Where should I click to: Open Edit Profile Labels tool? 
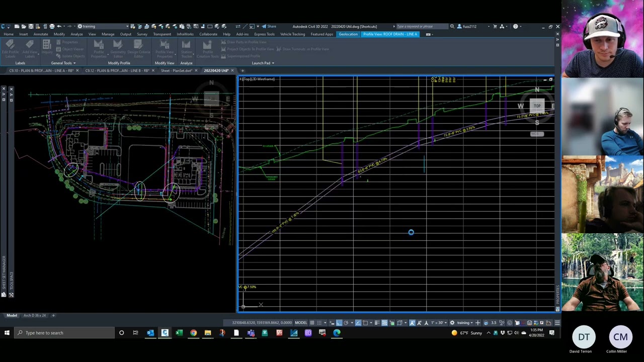(10, 48)
